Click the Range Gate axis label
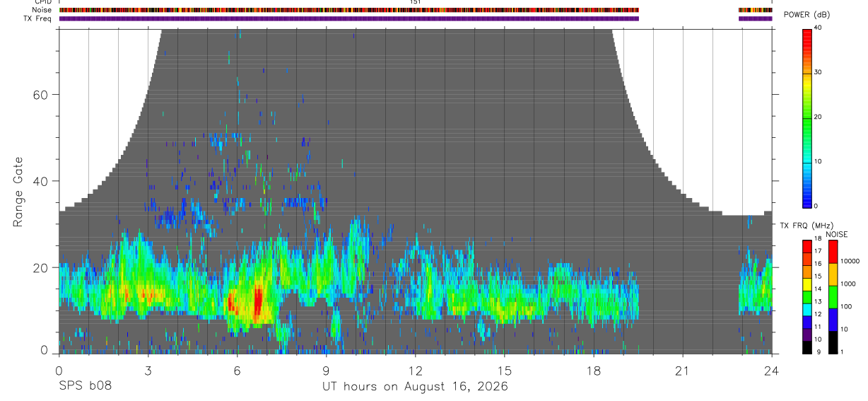This screenshot has width=868, height=401. tap(18, 192)
